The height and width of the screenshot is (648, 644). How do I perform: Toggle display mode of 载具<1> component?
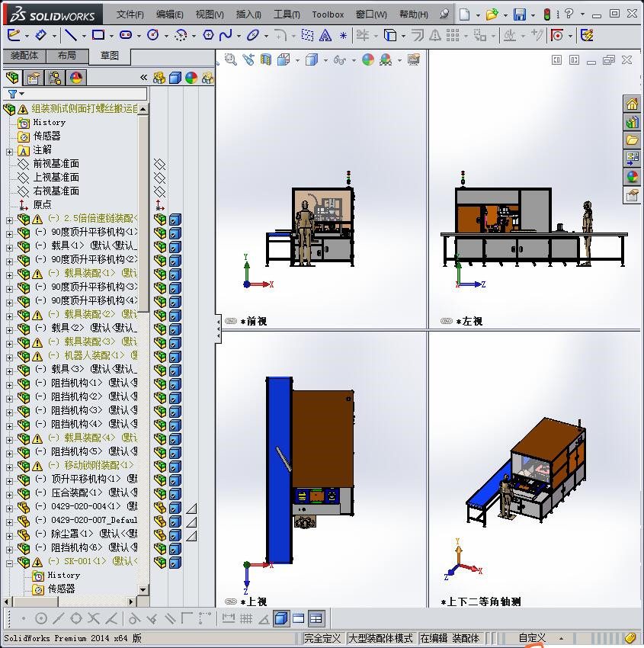[175, 247]
